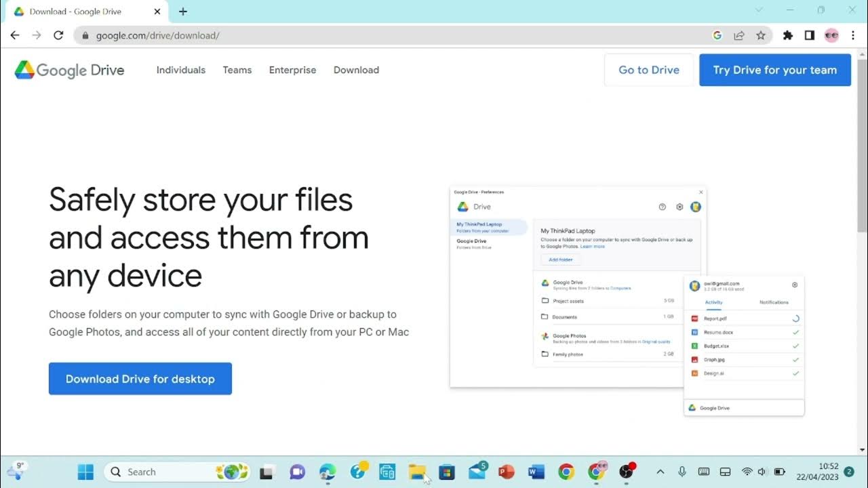Open notifications badge showing 2
Image resolution: width=868 pixels, height=488 pixels.
(x=849, y=472)
